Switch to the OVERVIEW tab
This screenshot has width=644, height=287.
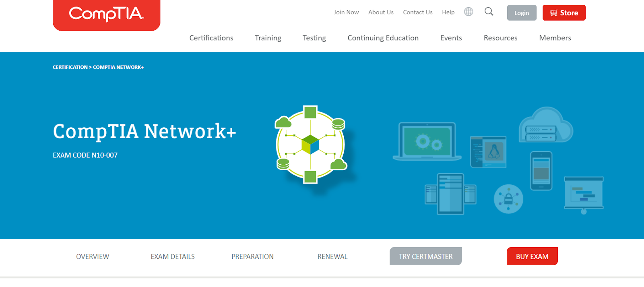[x=93, y=256]
